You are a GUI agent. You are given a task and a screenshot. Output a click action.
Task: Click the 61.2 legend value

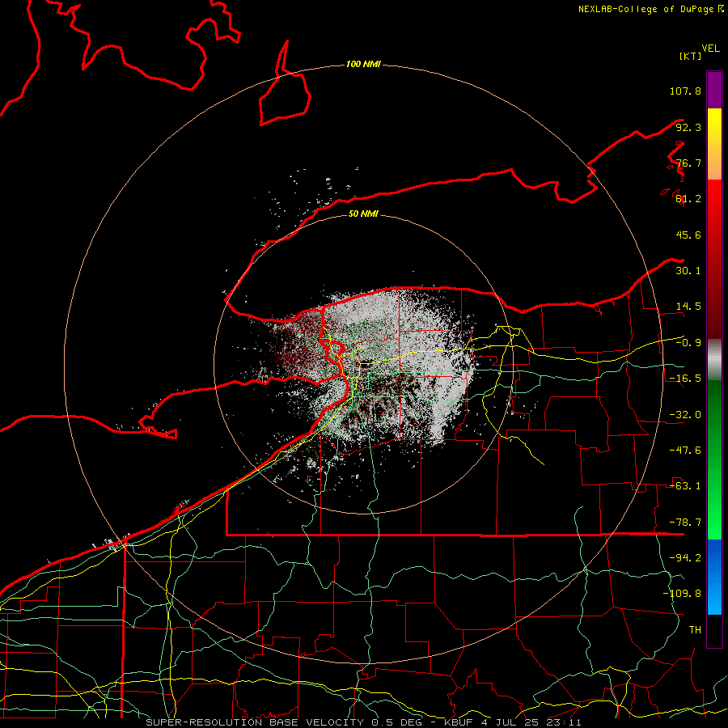688,199
